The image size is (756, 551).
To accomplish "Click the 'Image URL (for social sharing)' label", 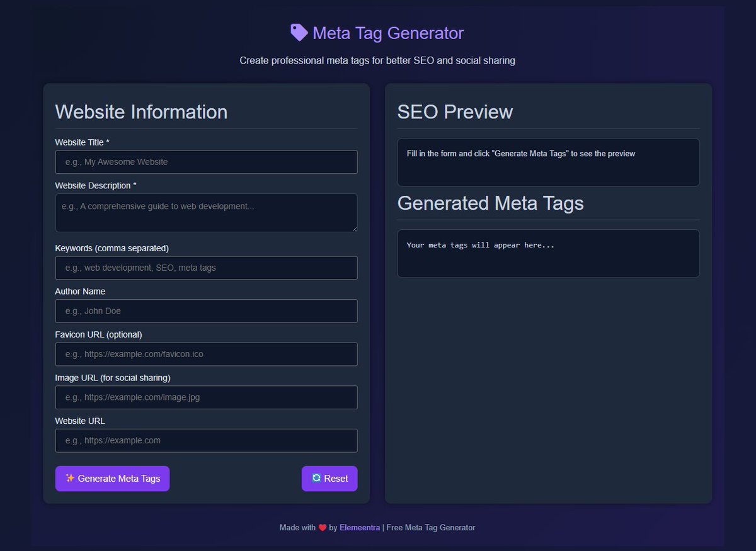I will click(113, 378).
